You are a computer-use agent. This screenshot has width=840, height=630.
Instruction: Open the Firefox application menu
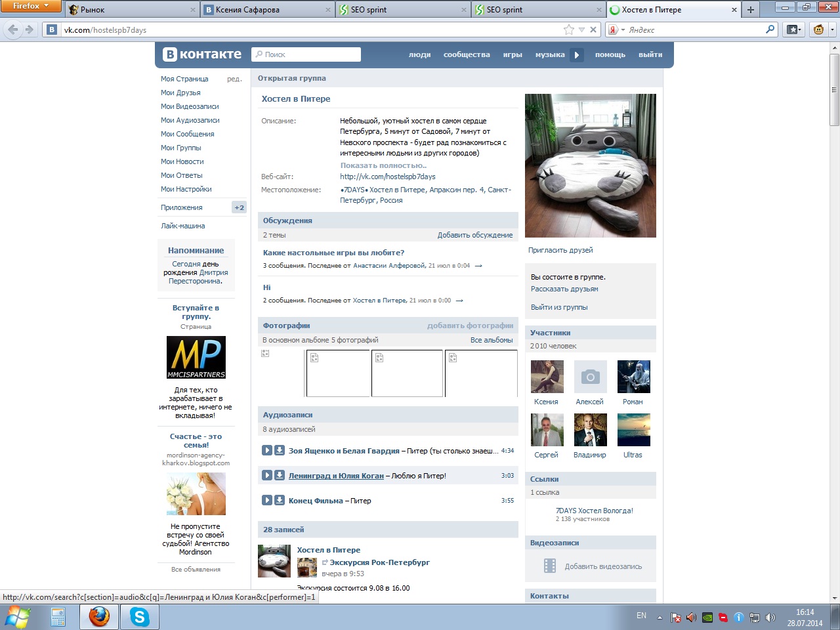click(x=31, y=6)
